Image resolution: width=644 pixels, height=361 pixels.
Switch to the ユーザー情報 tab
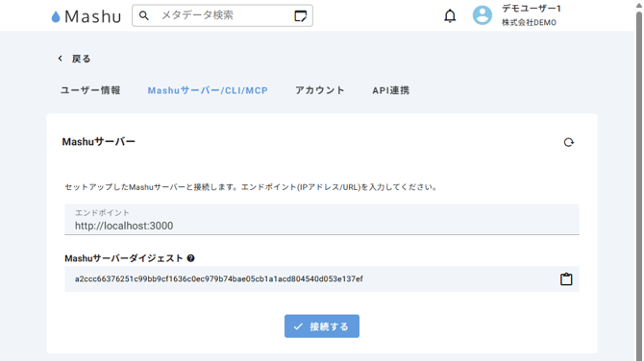(90, 90)
